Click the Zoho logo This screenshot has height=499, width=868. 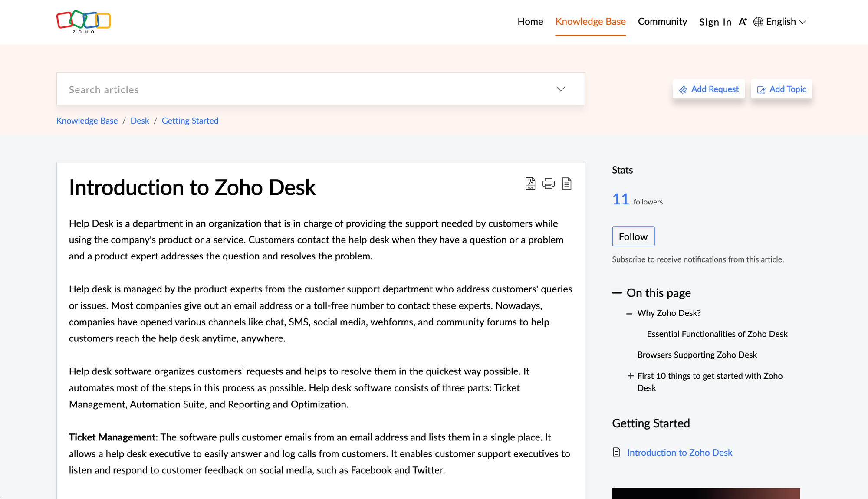(x=83, y=21)
